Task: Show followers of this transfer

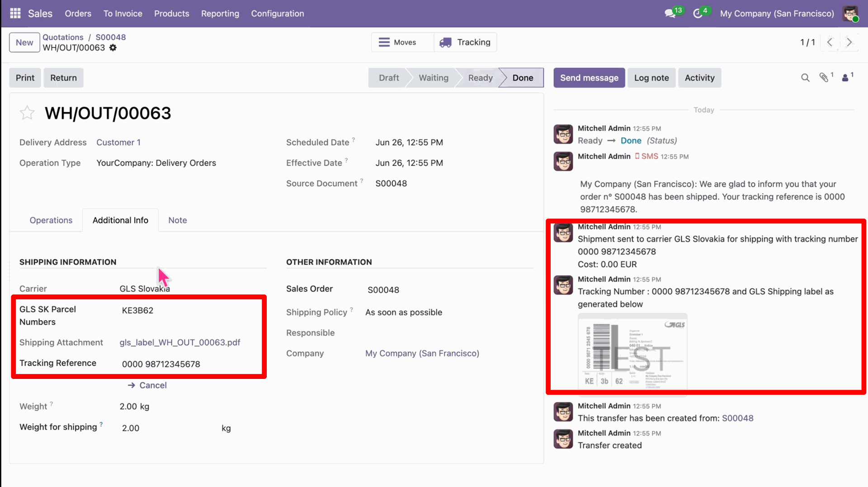Action: (845, 78)
